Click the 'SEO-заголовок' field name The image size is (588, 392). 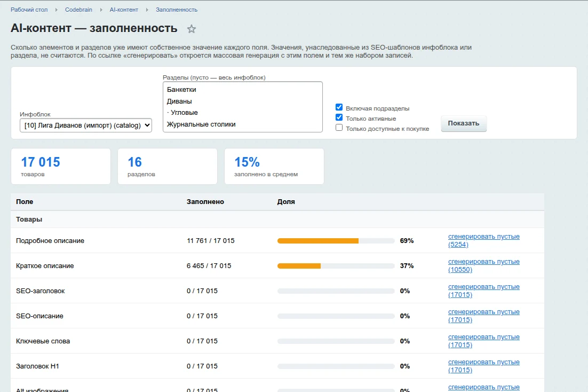(x=40, y=292)
